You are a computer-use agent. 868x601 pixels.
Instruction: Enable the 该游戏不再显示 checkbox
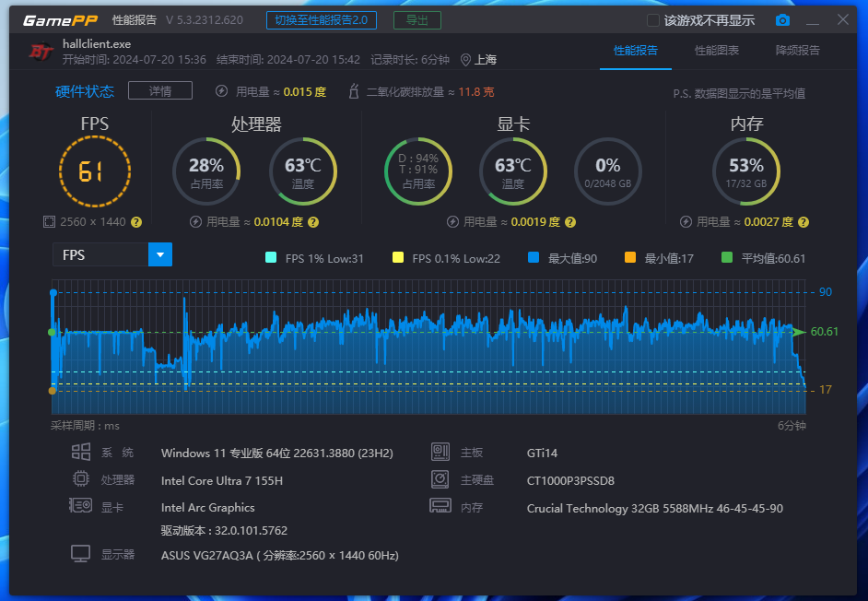(652, 20)
